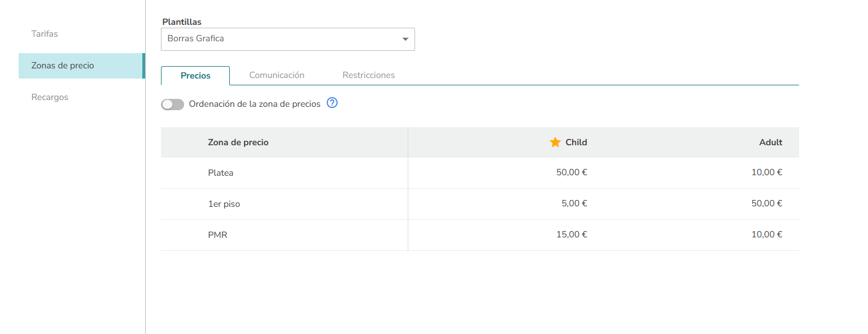
Task: Open Tarifas in the sidebar
Action: (45, 34)
